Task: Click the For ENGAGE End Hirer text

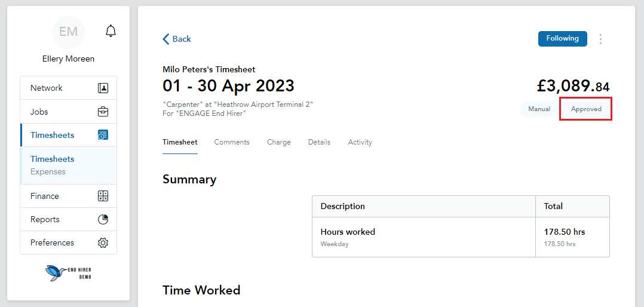Action: [x=204, y=113]
